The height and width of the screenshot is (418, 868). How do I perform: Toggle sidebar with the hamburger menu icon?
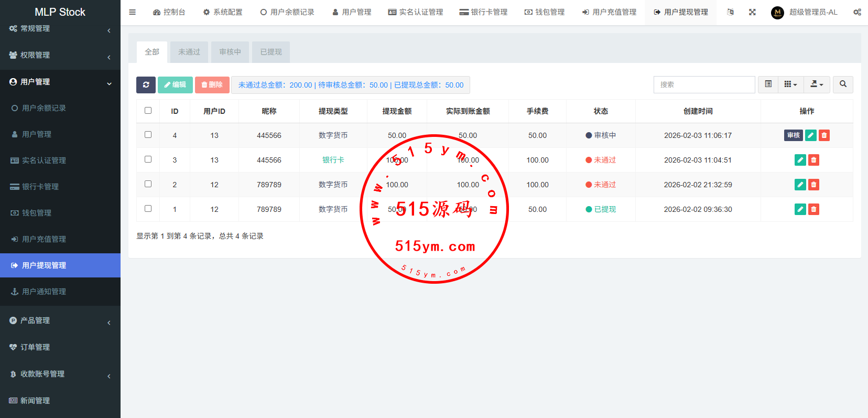pos(133,12)
